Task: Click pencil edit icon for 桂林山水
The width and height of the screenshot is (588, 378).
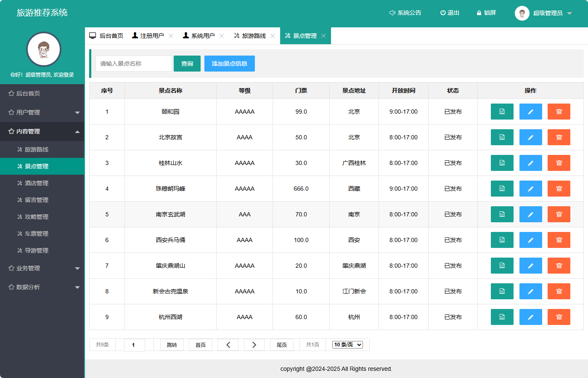Action: coord(530,163)
